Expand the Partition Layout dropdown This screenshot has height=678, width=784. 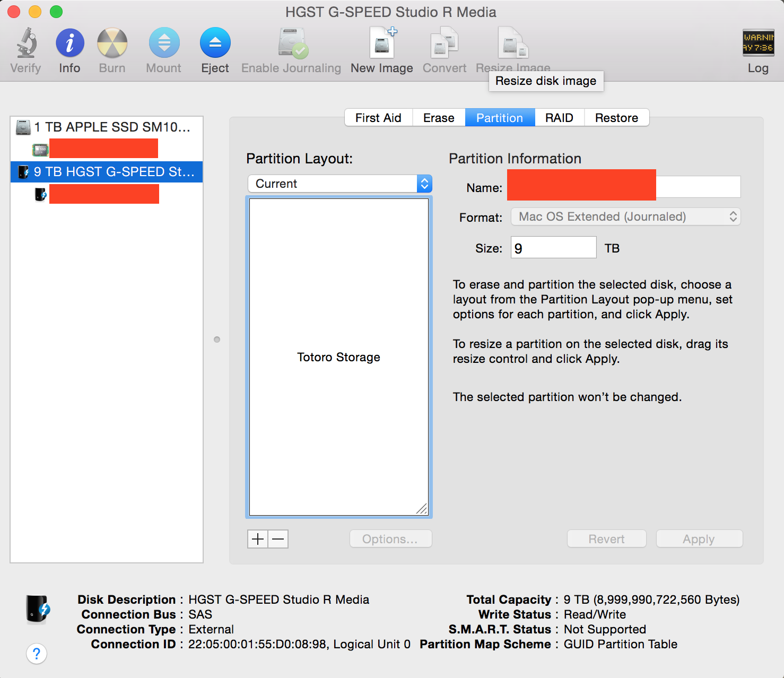(339, 184)
